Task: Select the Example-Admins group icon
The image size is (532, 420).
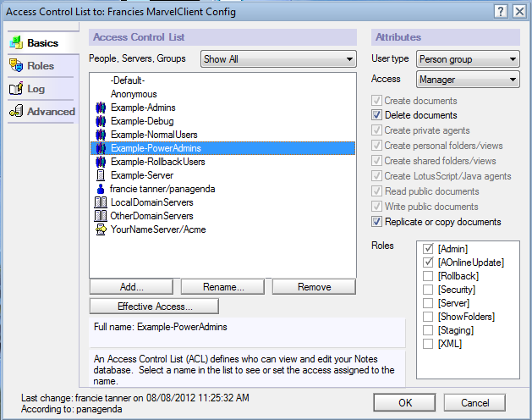Action: pyautogui.click(x=101, y=108)
